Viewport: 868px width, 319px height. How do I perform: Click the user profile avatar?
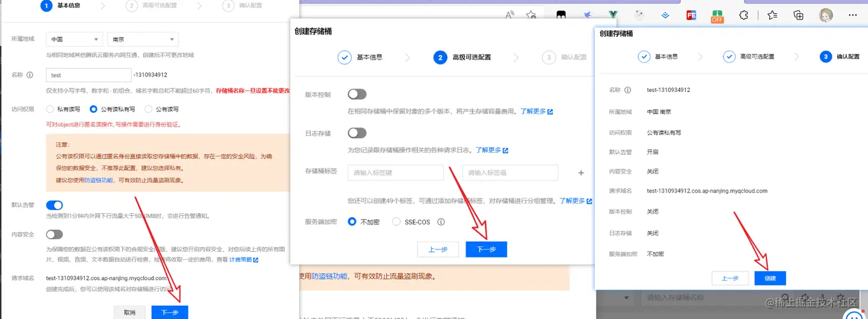pyautogui.click(x=826, y=16)
